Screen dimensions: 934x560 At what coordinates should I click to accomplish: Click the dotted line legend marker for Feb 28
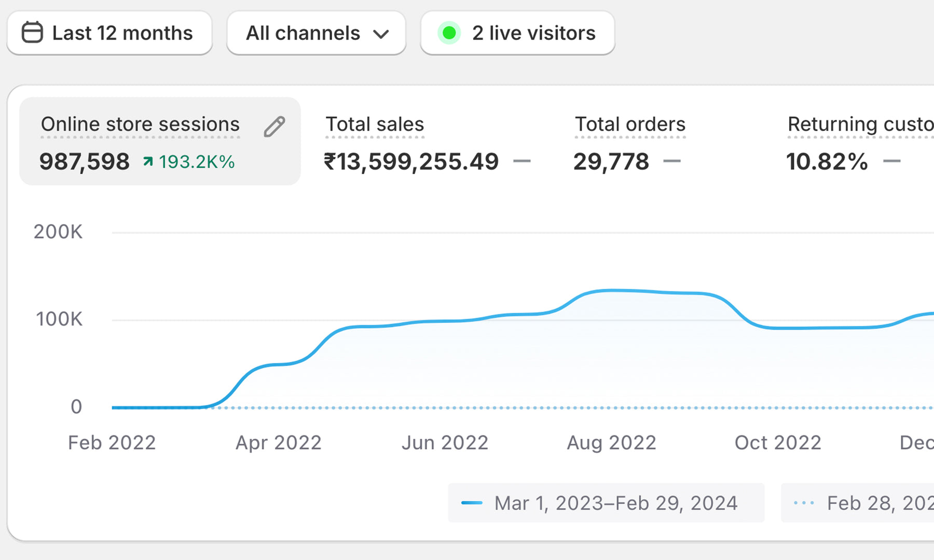pyautogui.click(x=804, y=503)
